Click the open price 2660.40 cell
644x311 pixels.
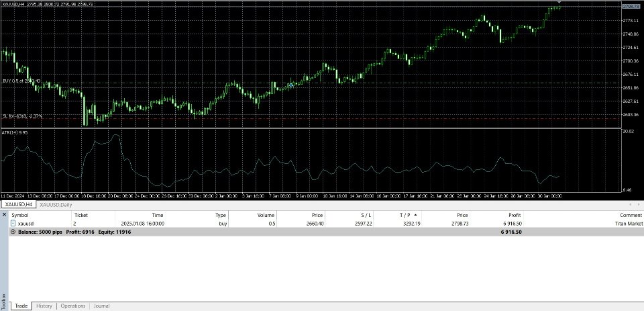point(315,224)
